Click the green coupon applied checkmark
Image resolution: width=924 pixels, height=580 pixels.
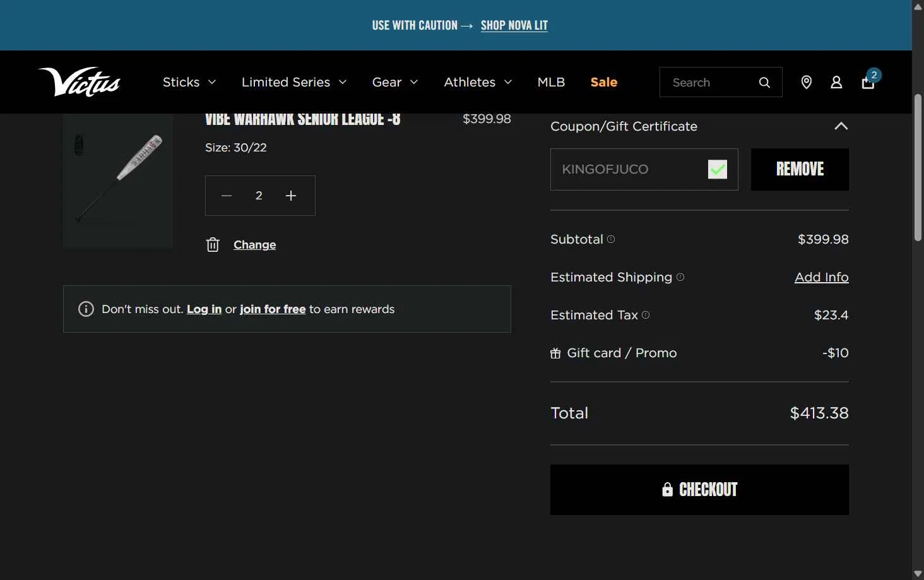pyautogui.click(x=718, y=169)
